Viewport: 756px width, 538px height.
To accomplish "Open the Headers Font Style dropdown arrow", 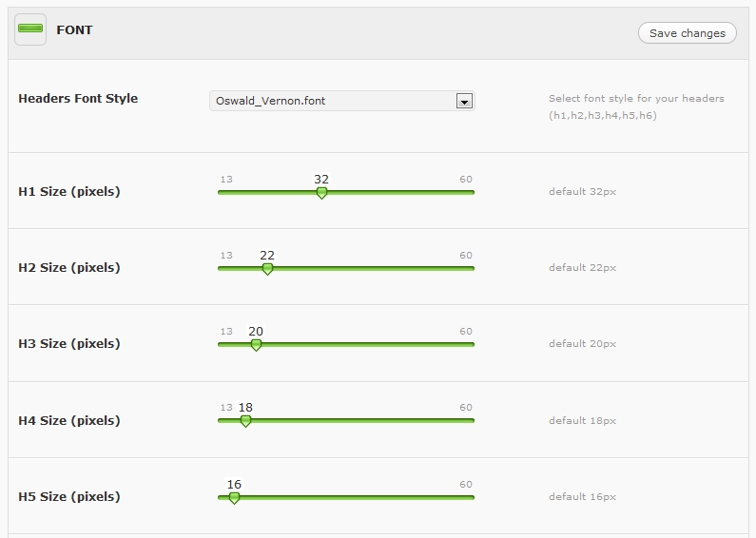I will pos(464,101).
